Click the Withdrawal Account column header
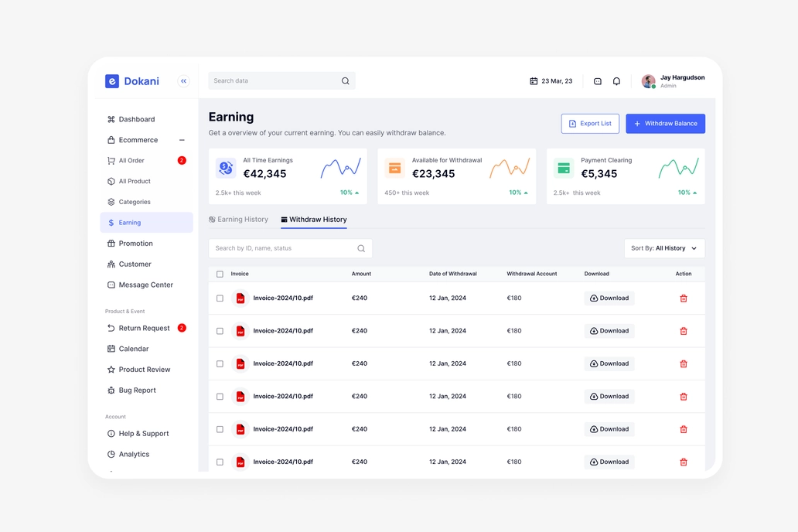 tap(532, 274)
